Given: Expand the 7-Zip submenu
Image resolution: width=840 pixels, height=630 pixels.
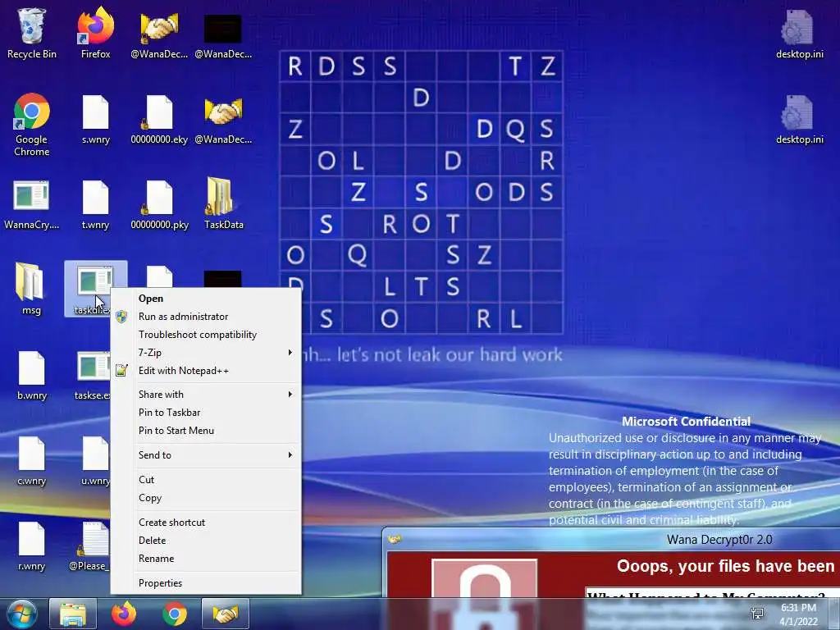Looking at the screenshot, I should [206, 353].
